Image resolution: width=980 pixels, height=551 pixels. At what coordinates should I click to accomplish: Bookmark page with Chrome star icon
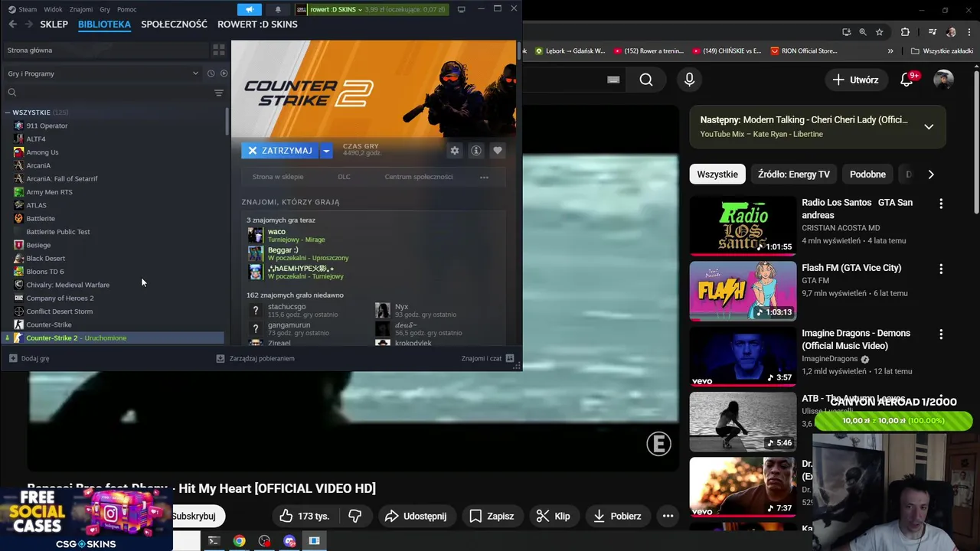pyautogui.click(x=880, y=32)
